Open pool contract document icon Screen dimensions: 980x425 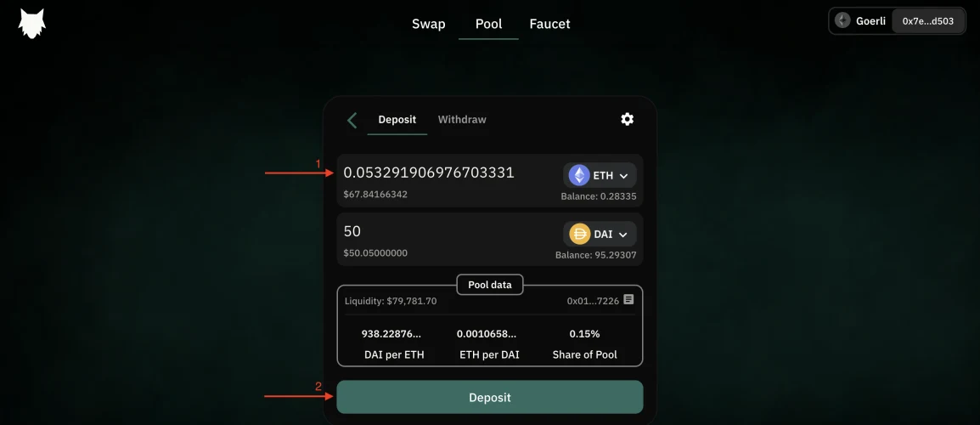click(x=628, y=300)
